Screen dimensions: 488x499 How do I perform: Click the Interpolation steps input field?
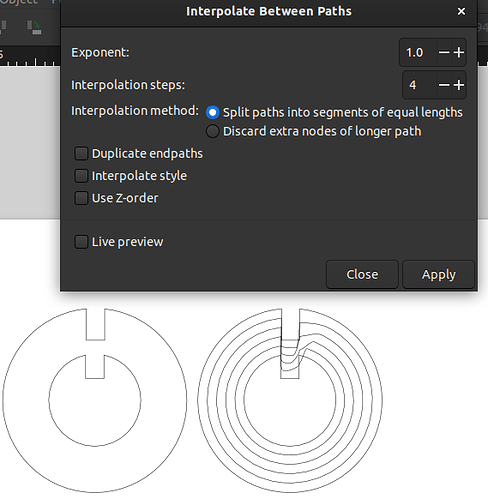(419, 85)
